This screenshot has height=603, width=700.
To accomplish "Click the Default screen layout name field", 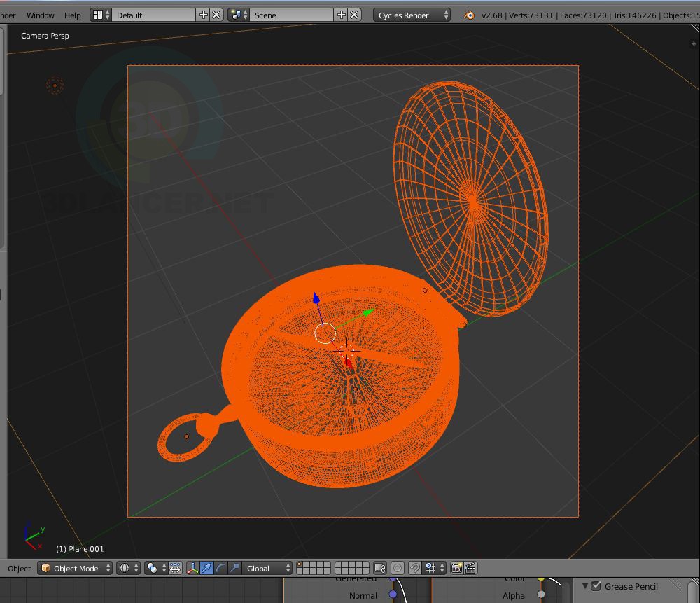I will (153, 15).
